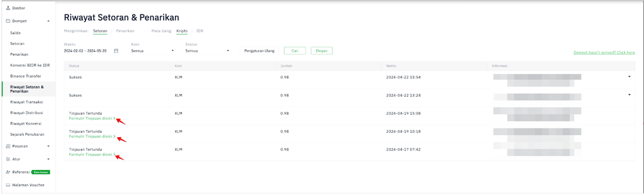Click the Ekspor button
This screenshot has height=195, width=644.
click(322, 51)
